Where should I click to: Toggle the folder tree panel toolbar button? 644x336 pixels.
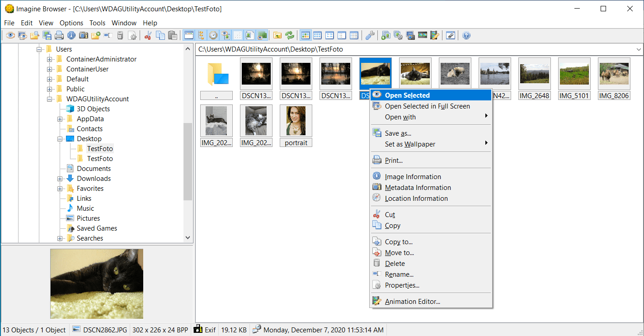click(x=201, y=35)
